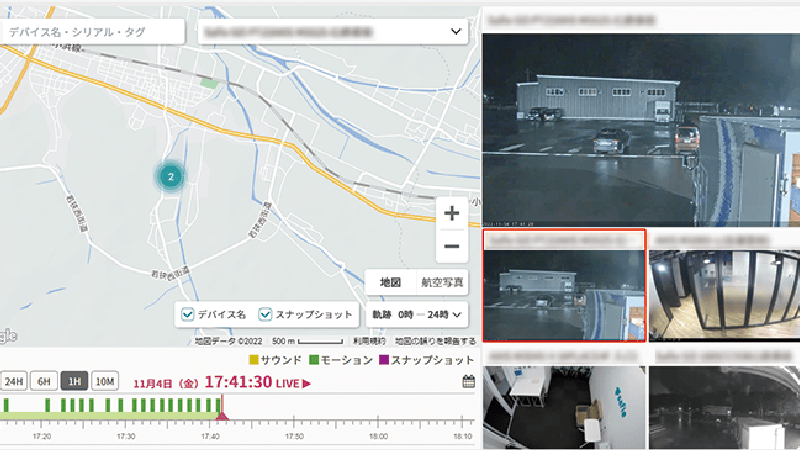Select the indoor glass-door camera thumbnail
This screenshot has height=450, width=800.
pos(724,294)
